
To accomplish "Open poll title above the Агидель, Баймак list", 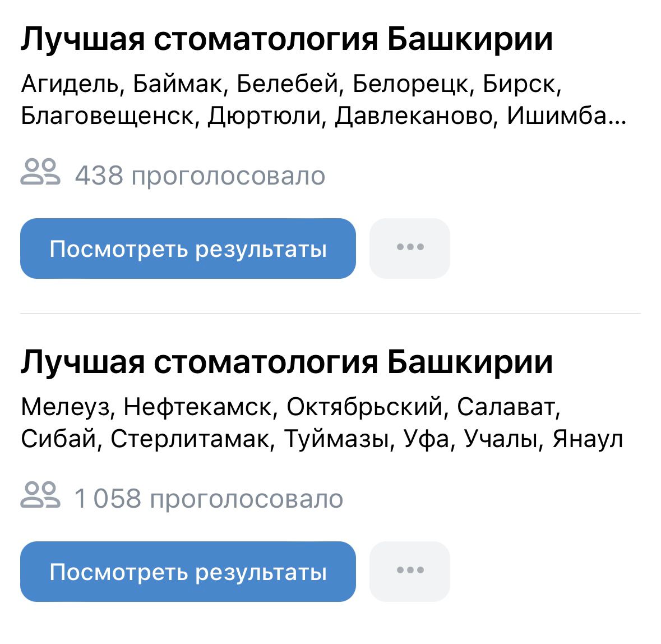I will coord(286,39).
